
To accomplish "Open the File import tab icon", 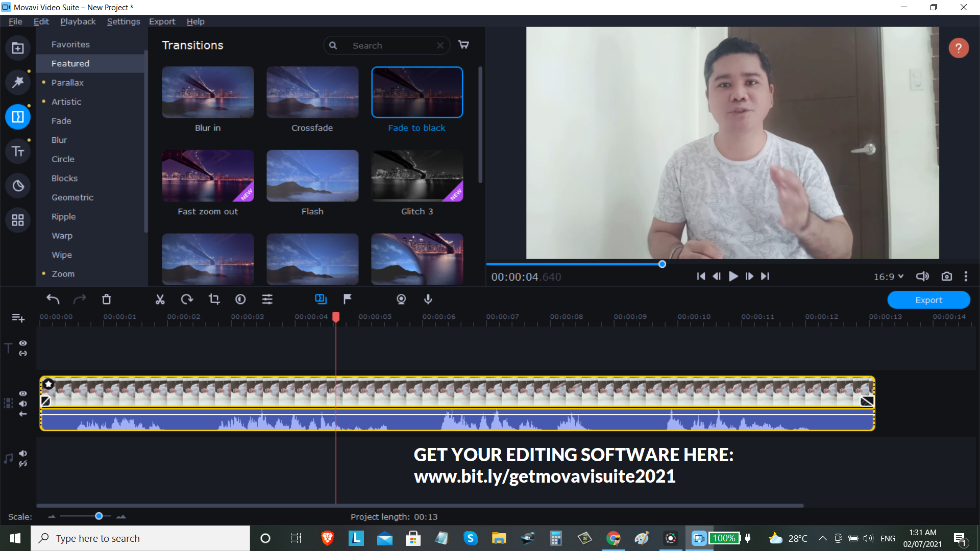I will click(x=18, y=48).
